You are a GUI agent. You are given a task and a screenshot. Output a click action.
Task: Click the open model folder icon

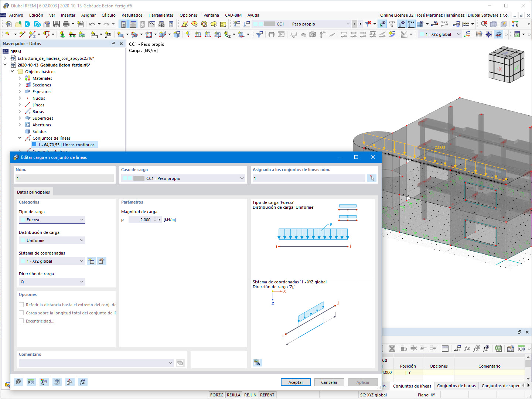click(18, 24)
